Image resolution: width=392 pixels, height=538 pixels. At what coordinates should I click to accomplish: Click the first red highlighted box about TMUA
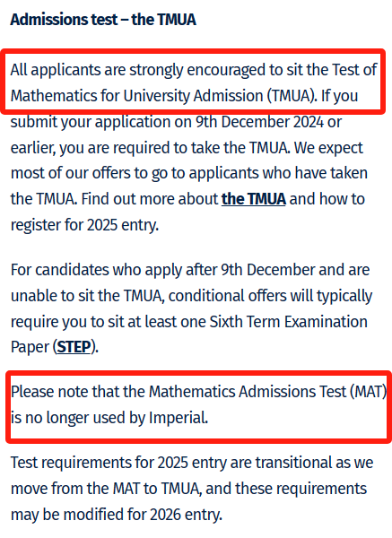[x=193, y=82]
